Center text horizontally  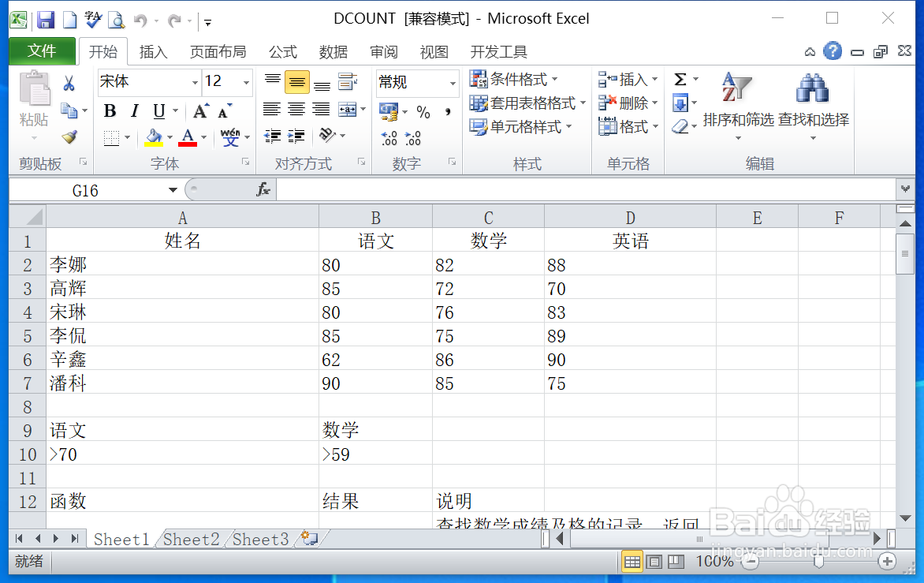(x=296, y=110)
